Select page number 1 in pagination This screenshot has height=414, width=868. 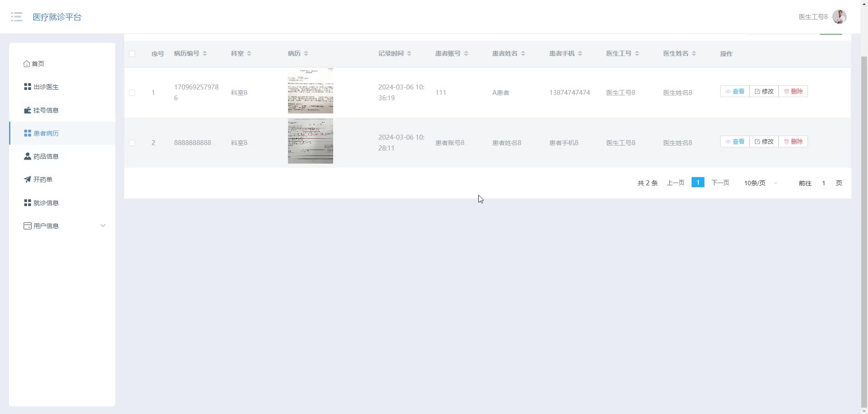coord(698,182)
